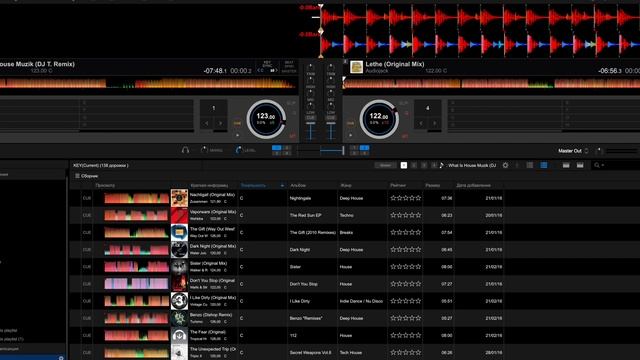The width and height of the screenshot is (640, 360).
Task: Jump backward on right deck beat jump
Action: point(421,123)
